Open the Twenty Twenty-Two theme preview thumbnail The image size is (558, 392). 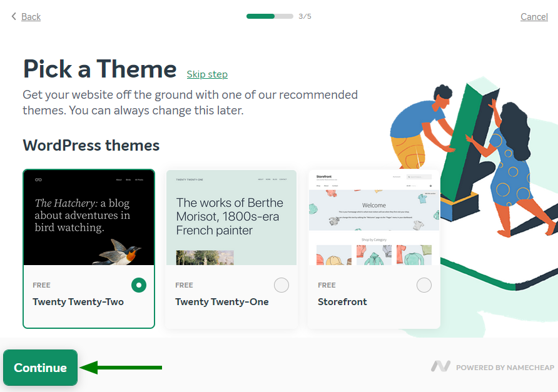[89, 218]
